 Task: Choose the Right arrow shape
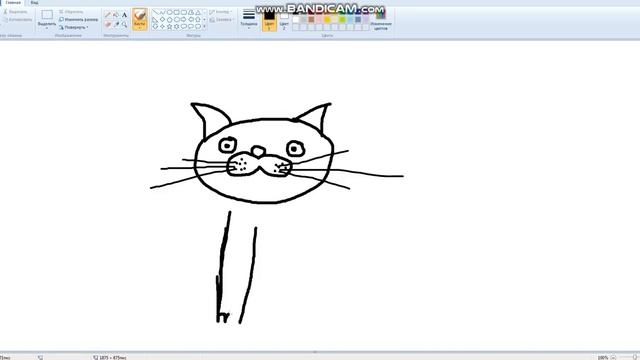(184, 20)
